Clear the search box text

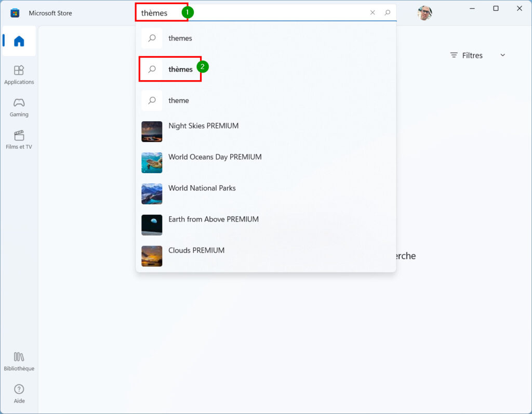[373, 12]
